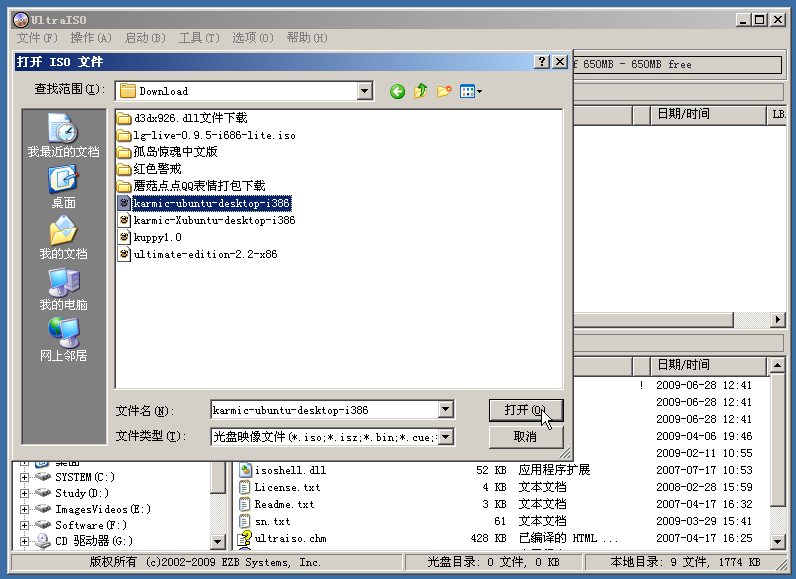The image size is (796, 579).
Task: Select ultimate-edition-2.2-x86 image file
Action: [x=198, y=254]
